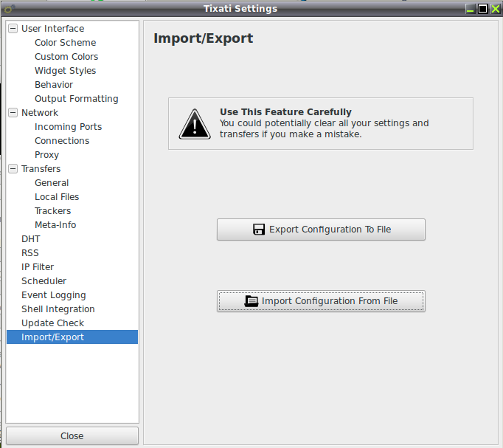Select Local Files settings
The height and width of the screenshot is (448, 503).
tap(57, 197)
